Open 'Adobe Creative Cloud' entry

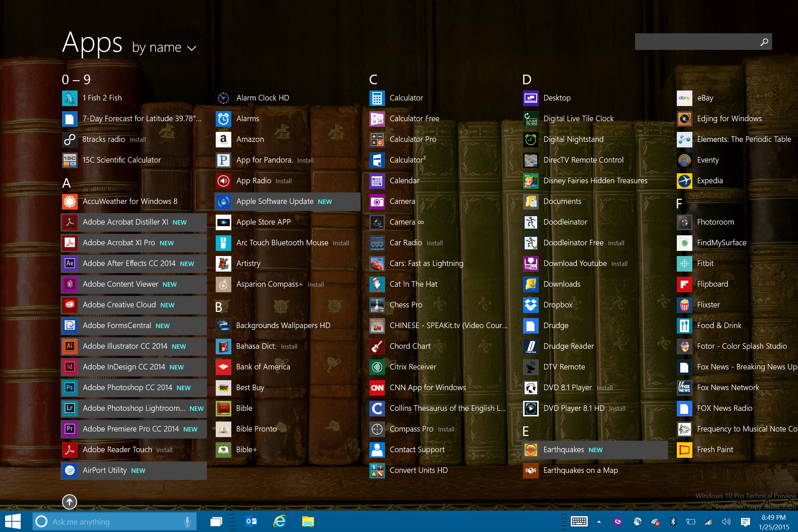pyautogui.click(x=134, y=305)
